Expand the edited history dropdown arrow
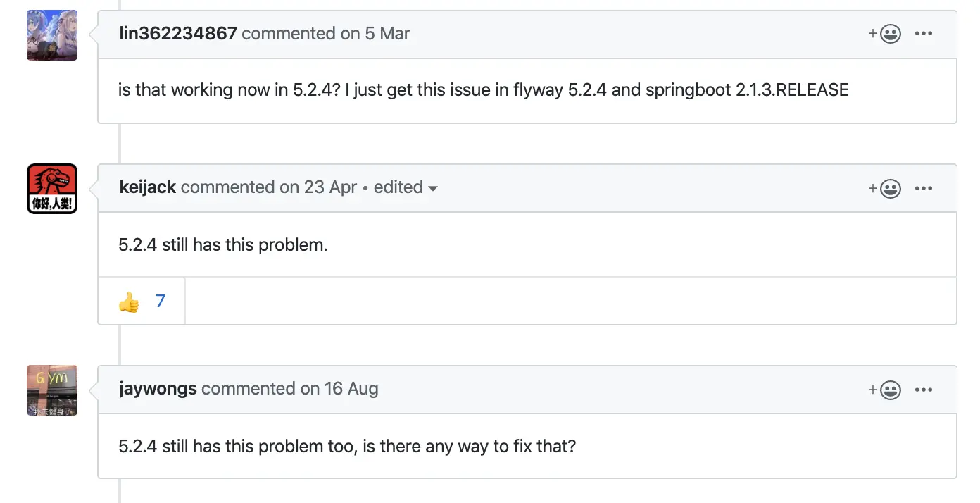Image resolution: width=980 pixels, height=503 pixels. (433, 188)
